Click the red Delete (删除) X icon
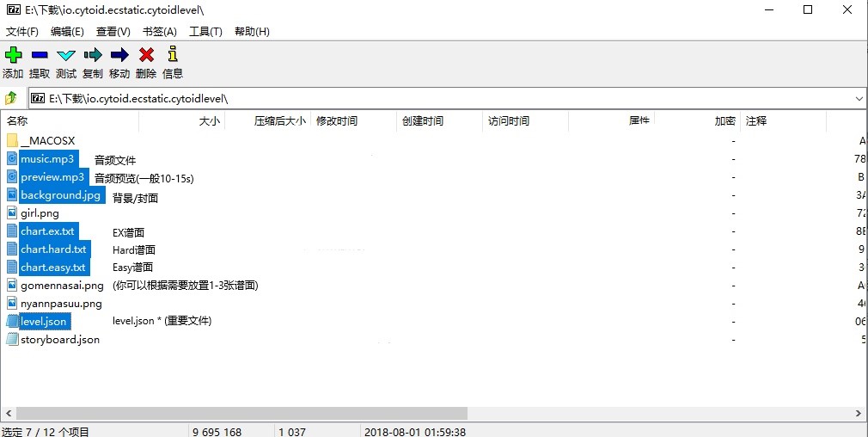This screenshot has height=437, width=868. pos(146,56)
